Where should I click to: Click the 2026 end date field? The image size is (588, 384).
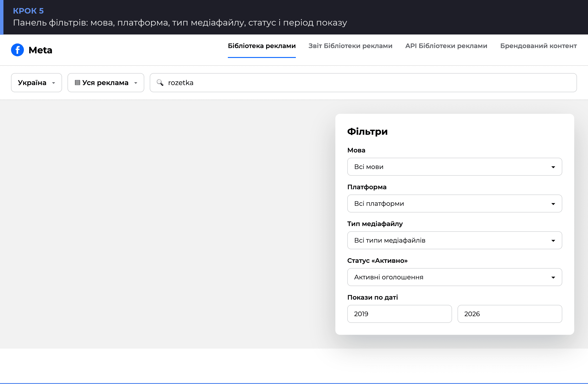click(x=510, y=314)
